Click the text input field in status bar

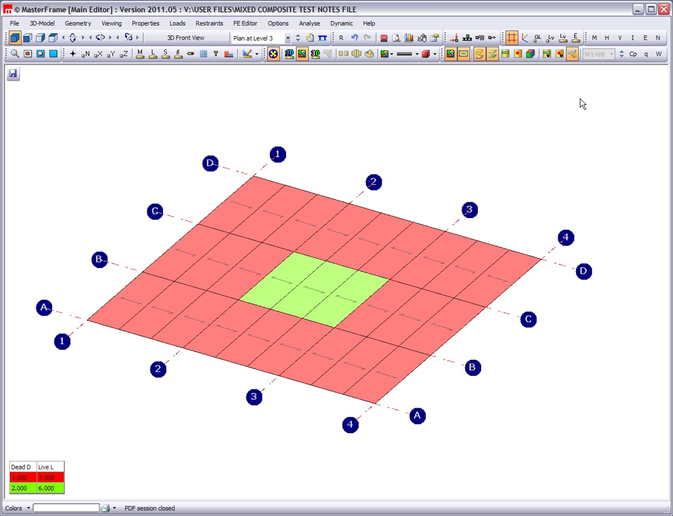click(x=66, y=508)
